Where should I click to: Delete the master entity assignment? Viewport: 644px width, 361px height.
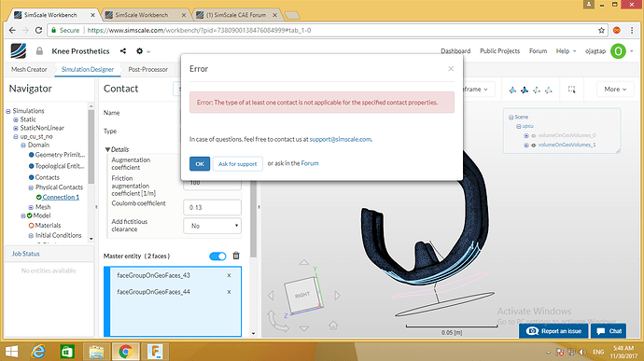[x=236, y=256]
